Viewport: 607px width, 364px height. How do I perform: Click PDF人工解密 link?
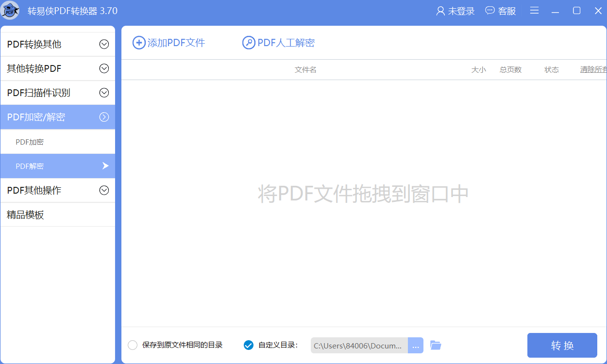point(279,43)
